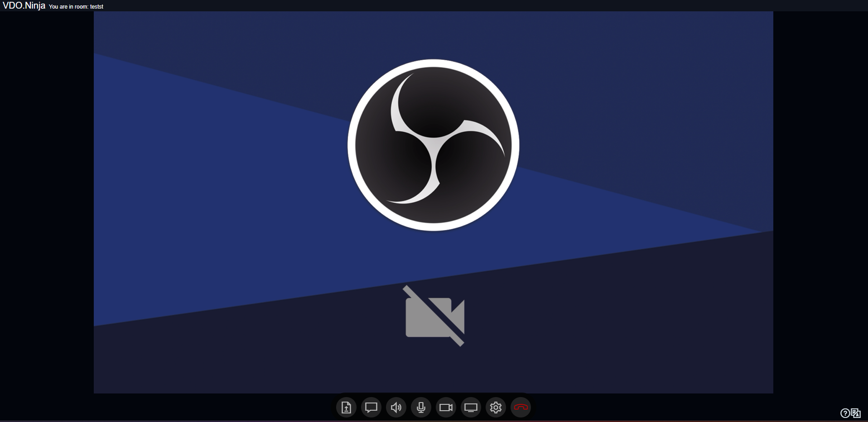
Task: Click the OBS logo in the video
Action: pyautogui.click(x=433, y=145)
